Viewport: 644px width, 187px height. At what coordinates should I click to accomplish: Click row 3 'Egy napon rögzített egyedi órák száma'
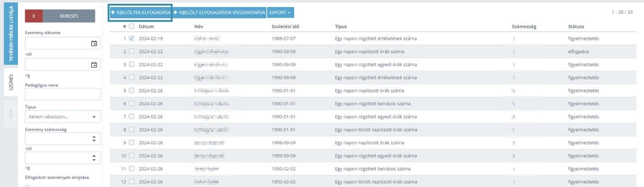coord(375,65)
